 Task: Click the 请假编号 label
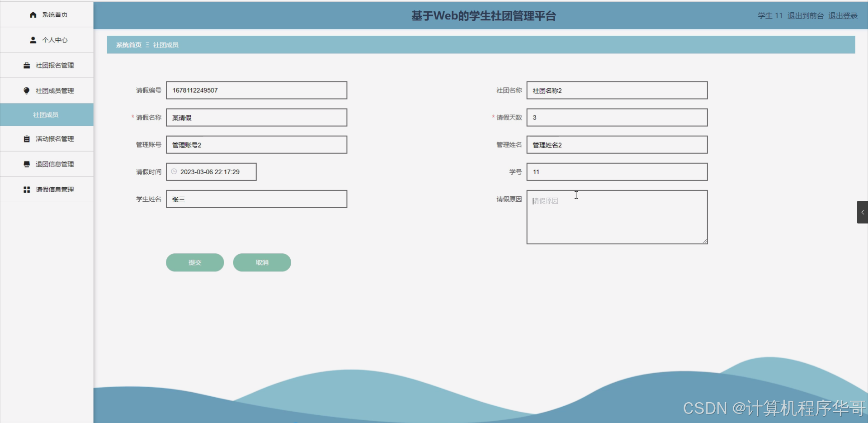click(148, 90)
